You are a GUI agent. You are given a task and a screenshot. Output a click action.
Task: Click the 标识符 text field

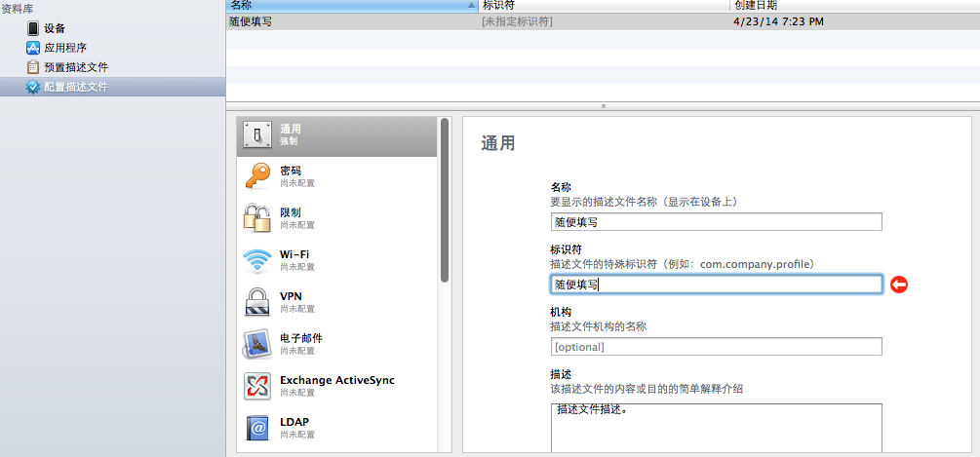716,285
